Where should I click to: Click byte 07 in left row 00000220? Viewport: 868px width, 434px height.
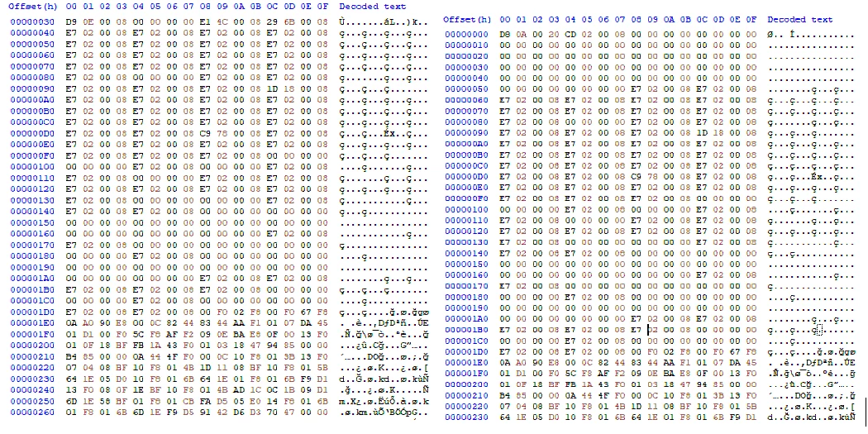(x=71, y=367)
